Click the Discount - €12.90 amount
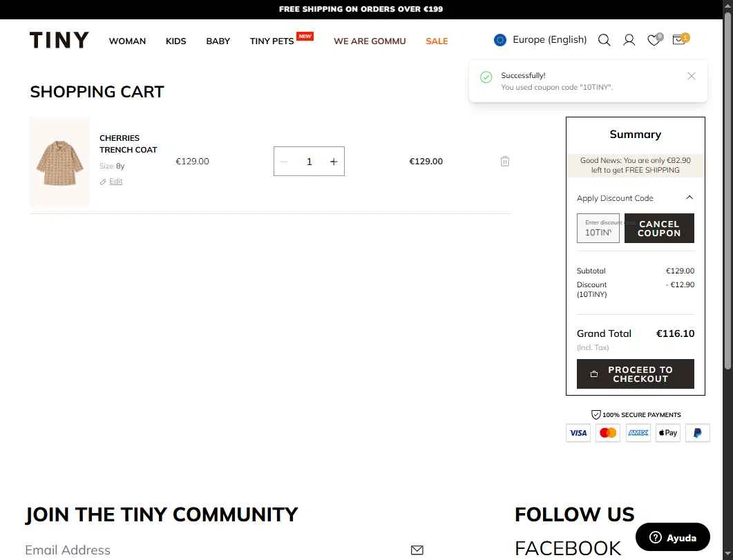The image size is (733, 560). [x=680, y=284]
